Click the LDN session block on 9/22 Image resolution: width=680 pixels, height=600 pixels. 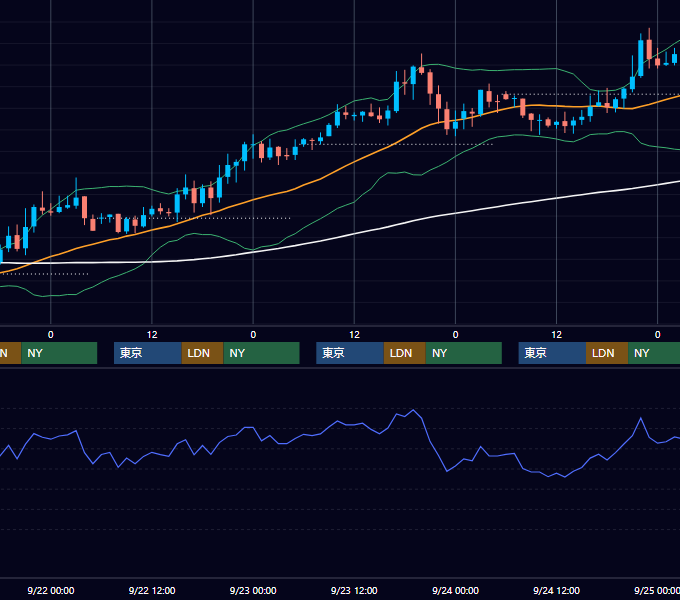pos(203,353)
